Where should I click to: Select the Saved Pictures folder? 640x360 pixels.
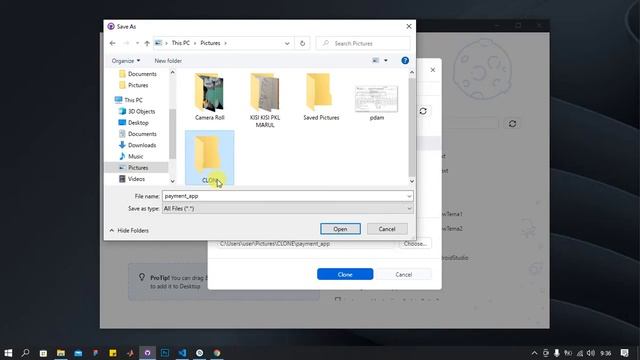321,97
